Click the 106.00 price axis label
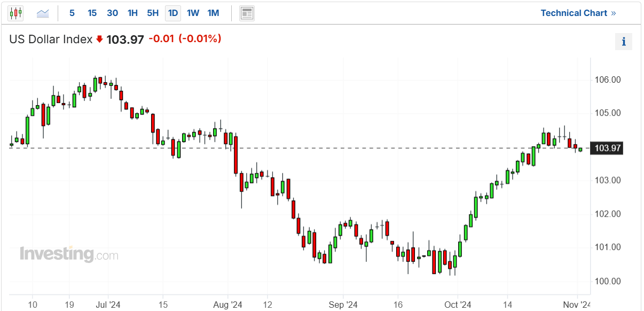Image resolution: width=644 pixels, height=311 pixels. pyautogui.click(x=608, y=80)
